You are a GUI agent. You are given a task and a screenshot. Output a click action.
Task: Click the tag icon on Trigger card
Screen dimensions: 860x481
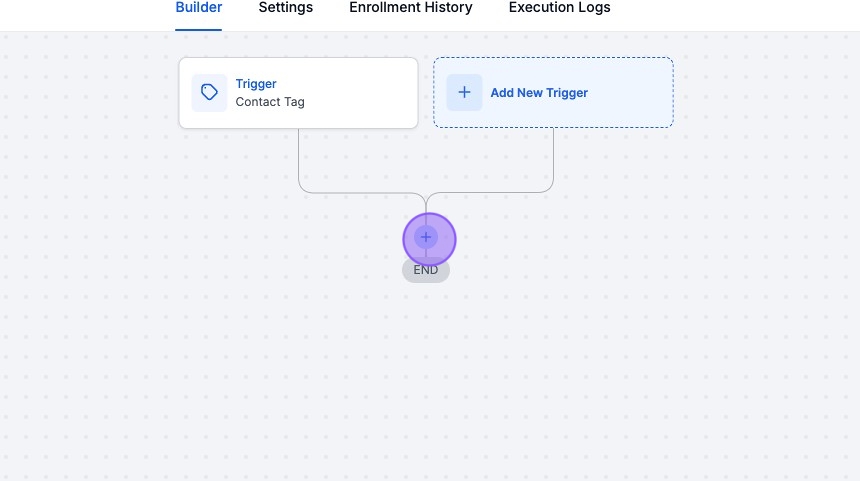point(209,93)
